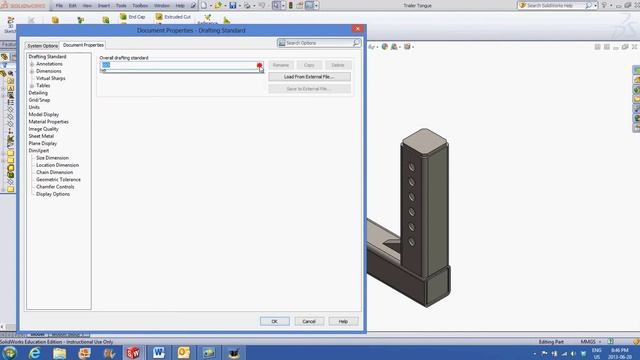The image size is (640, 360).
Task: Open the Edit menu
Action: tap(73, 6)
